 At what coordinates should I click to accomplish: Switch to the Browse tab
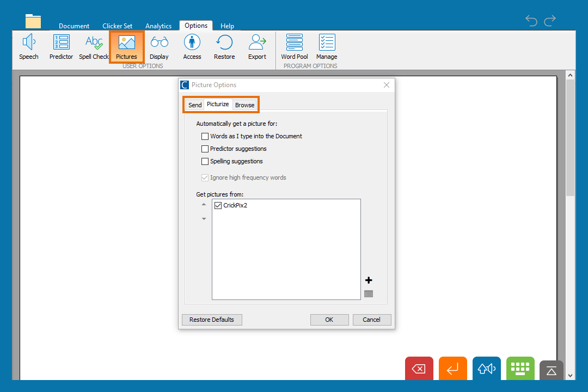244,105
